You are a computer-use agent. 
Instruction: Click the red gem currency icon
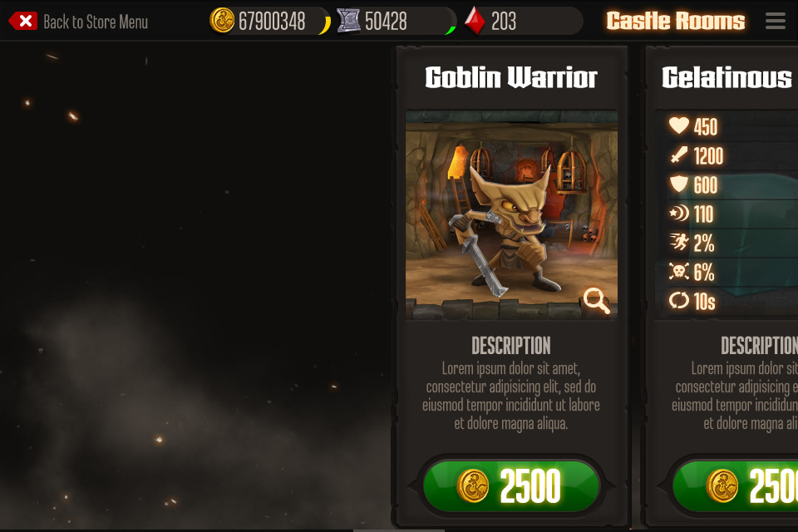point(475,21)
